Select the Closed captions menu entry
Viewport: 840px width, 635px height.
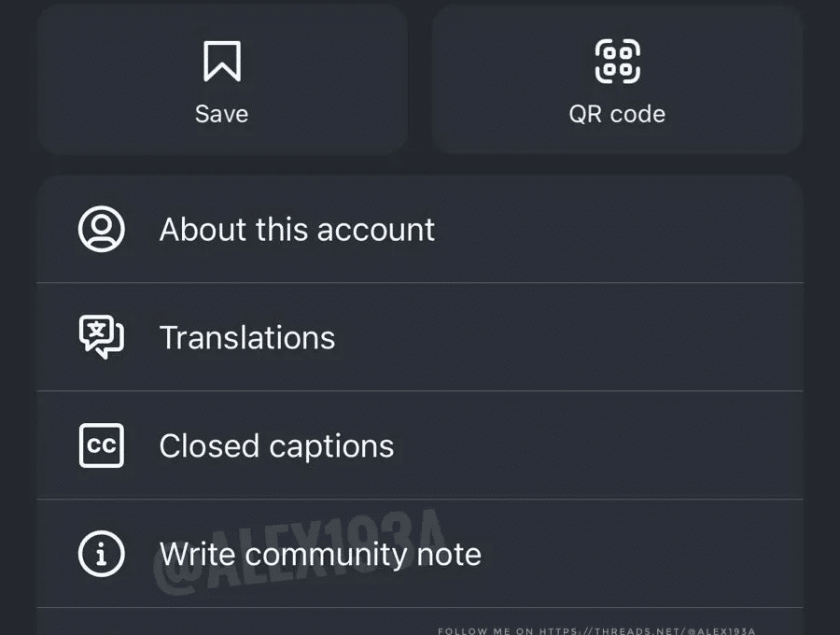point(420,445)
